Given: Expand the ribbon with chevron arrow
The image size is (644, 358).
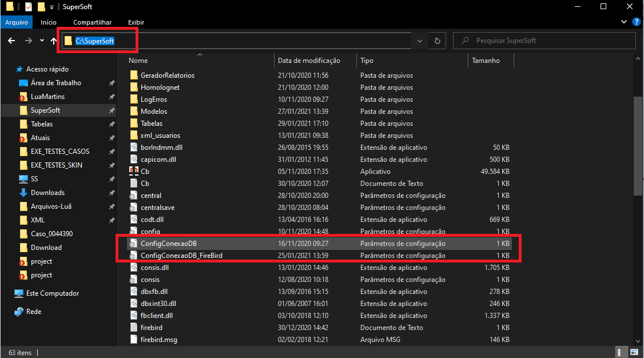Looking at the screenshot, I should pos(624,22).
